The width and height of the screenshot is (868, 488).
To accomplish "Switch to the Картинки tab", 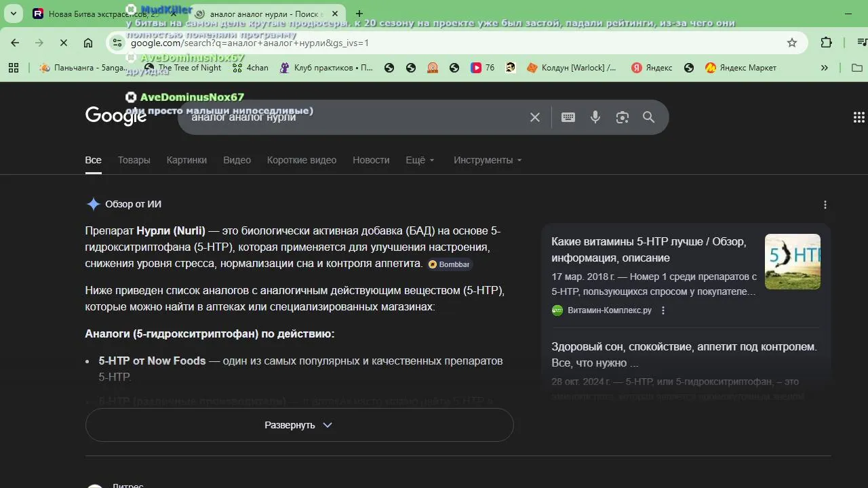I will point(186,160).
